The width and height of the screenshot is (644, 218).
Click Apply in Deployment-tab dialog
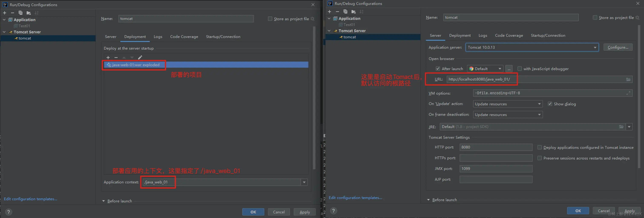[305, 212]
